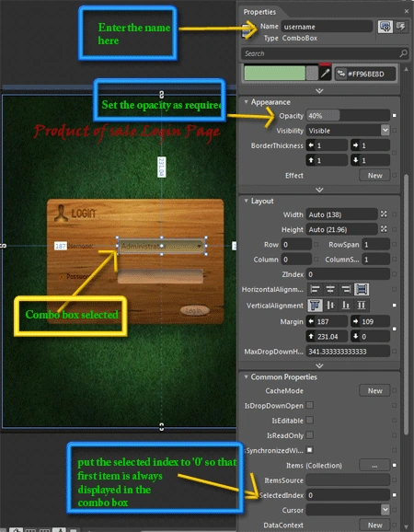Click the ItemsSource field
414x532 pixels.
point(348,480)
